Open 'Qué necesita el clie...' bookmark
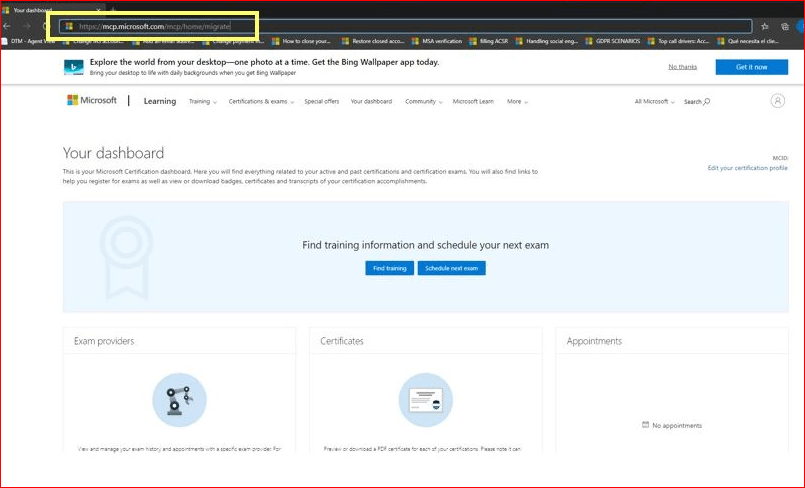This screenshot has height=488, width=805. click(749, 41)
